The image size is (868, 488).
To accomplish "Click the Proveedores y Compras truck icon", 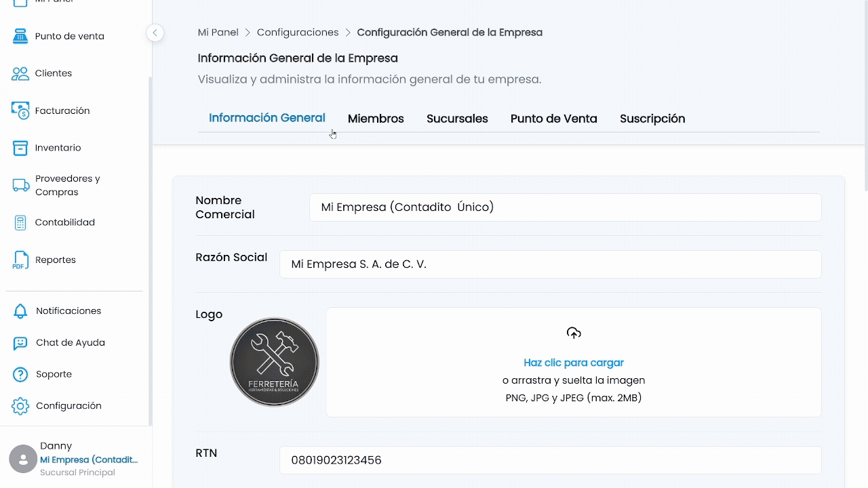I will coord(21,185).
